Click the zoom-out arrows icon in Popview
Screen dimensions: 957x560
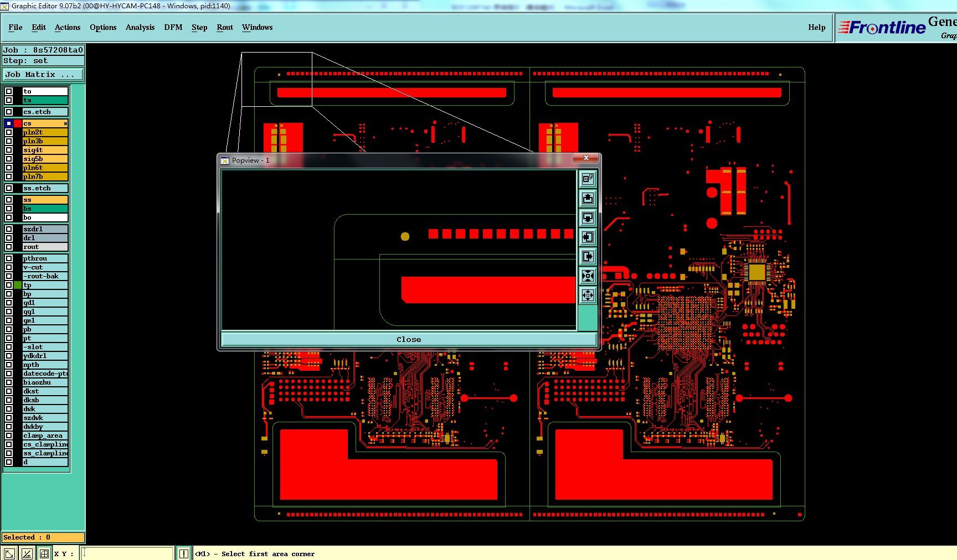point(588,295)
